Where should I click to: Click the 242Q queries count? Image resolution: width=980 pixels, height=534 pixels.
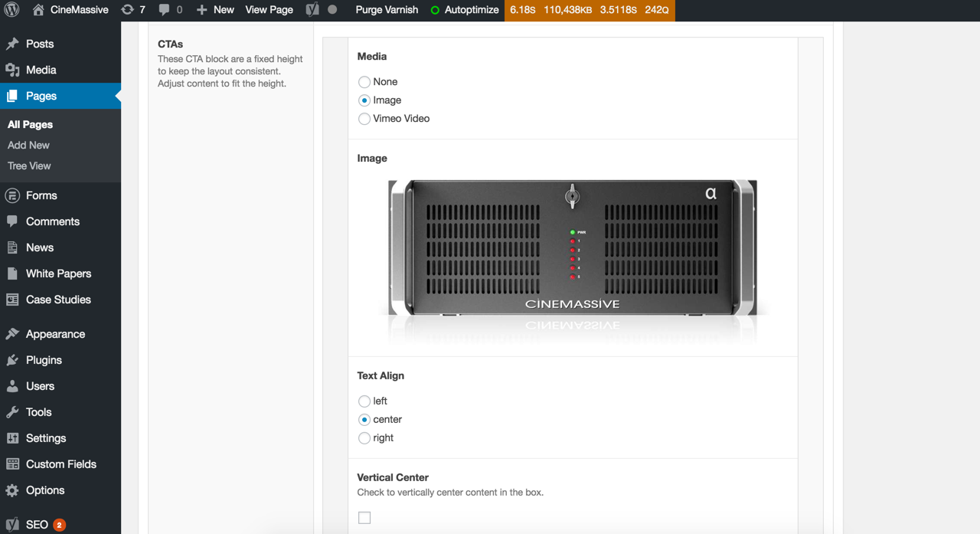pyautogui.click(x=657, y=10)
